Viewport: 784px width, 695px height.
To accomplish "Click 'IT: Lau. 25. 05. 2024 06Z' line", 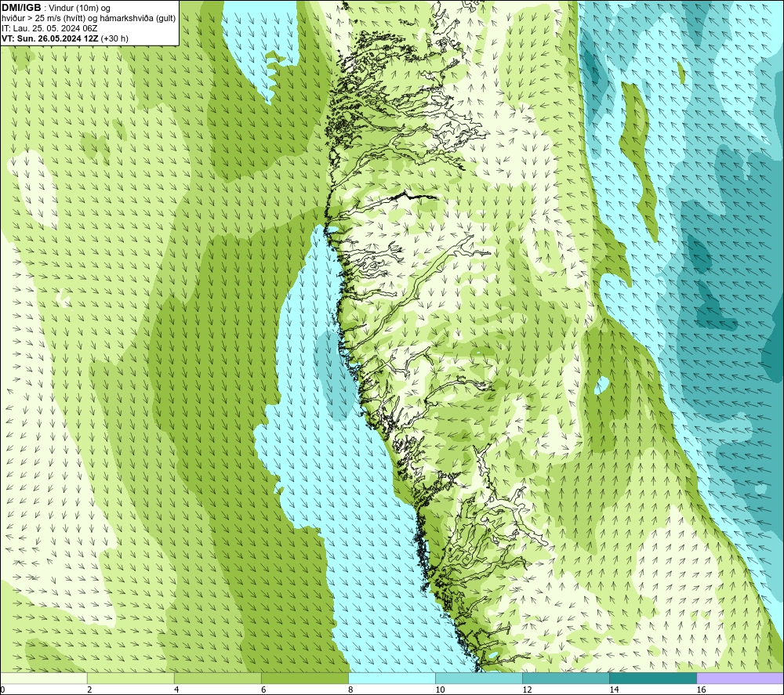I will 49,28.
